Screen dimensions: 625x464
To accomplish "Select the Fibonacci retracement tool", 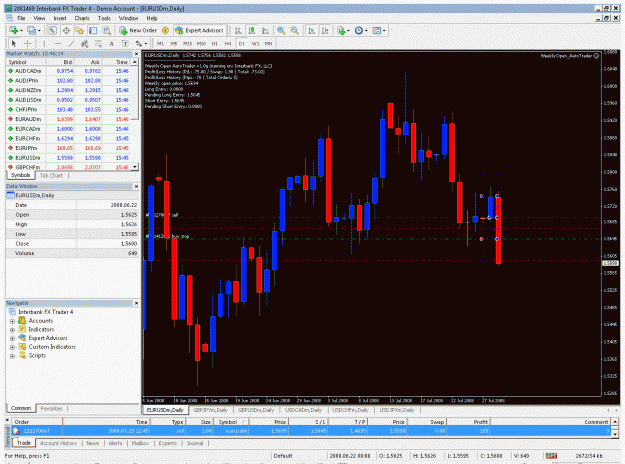I will pos(98,43).
